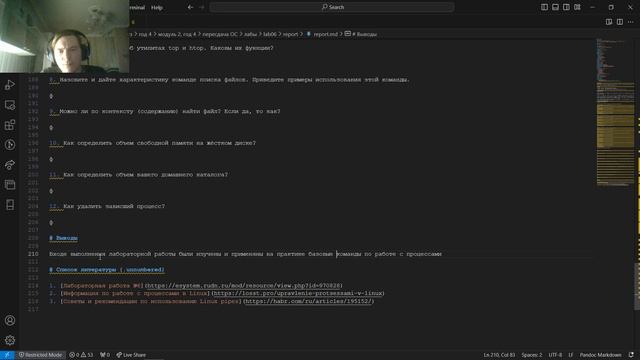Viewport: 640px width, 360px height.
Task: Click the Search command center box
Action: 332,7
